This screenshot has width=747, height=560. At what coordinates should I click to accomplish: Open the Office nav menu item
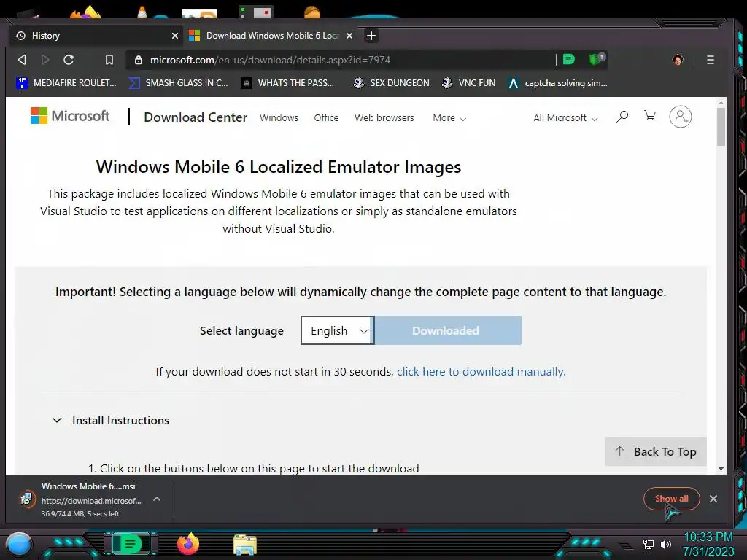pos(326,117)
